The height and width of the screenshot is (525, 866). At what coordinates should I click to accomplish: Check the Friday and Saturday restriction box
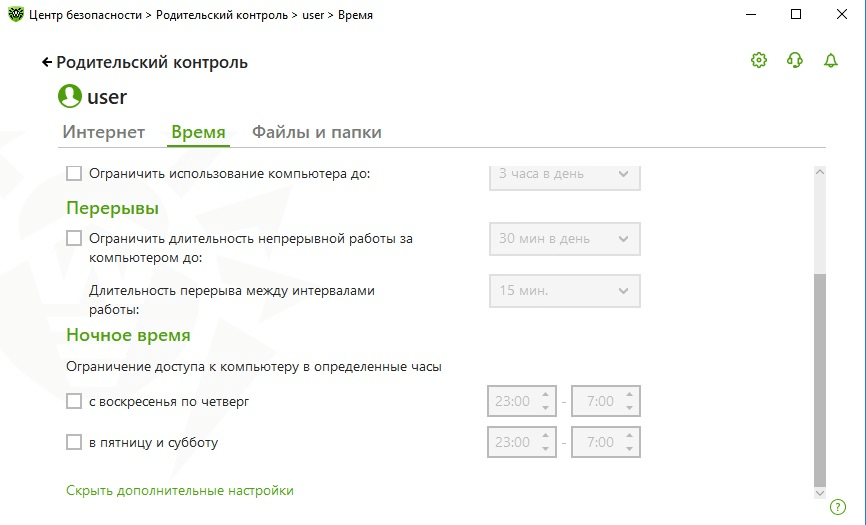74,442
